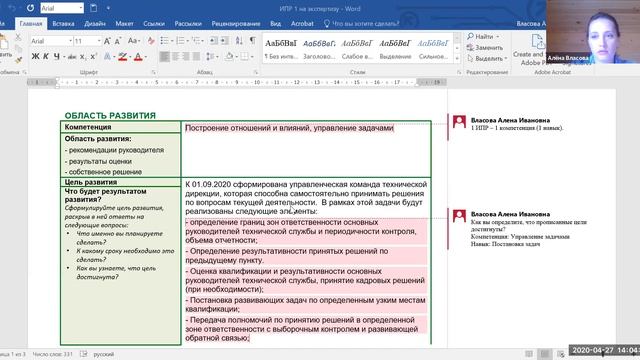This screenshot has height=360, width=640.
Task: Click the Заменить button
Action: coord(485,47)
